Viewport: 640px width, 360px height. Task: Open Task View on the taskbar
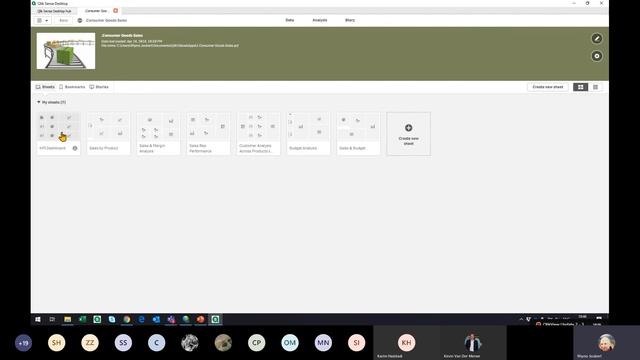(52, 319)
